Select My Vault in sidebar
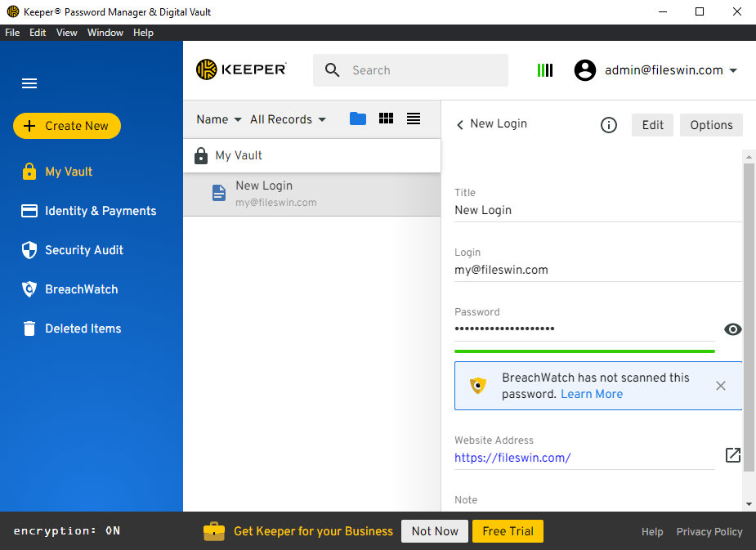Viewport: 756px width, 550px height. [x=58, y=172]
